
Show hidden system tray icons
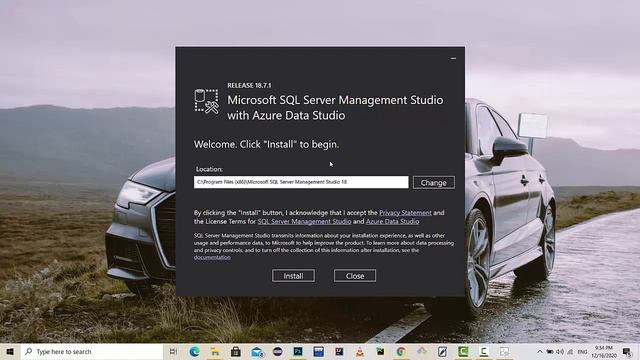pyautogui.click(x=540, y=351)
